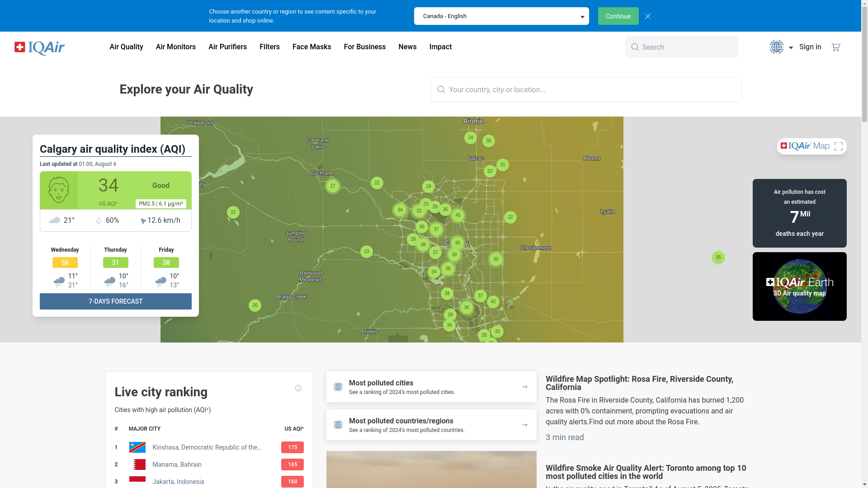Open the IQAir Map button
Viewport: 868px width, 488px height.
tap(812, 146)
